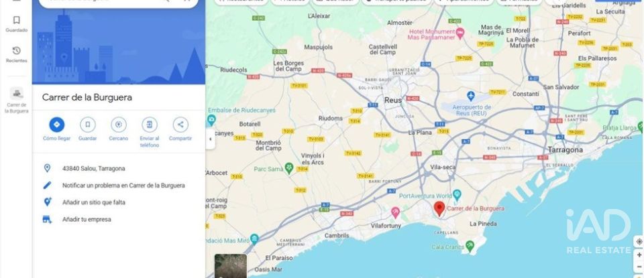The width and height of the screenshot is (644, 278).
Task: Select the Cercano nearby icon
Action: [x=119, y=125]
